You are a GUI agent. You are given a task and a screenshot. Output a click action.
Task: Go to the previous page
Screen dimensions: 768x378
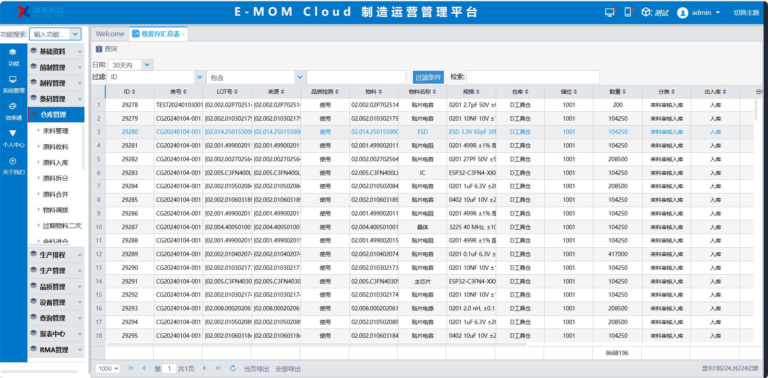[x=144, y=368]
